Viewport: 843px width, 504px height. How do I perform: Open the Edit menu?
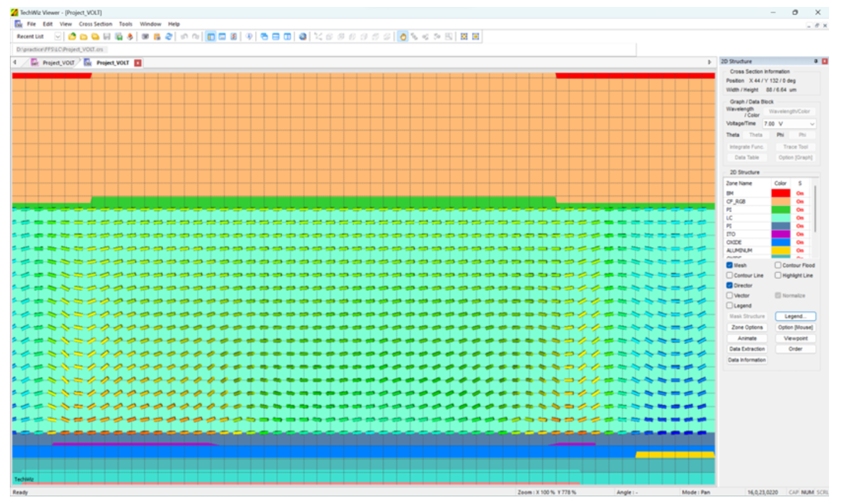pos(48,24)
